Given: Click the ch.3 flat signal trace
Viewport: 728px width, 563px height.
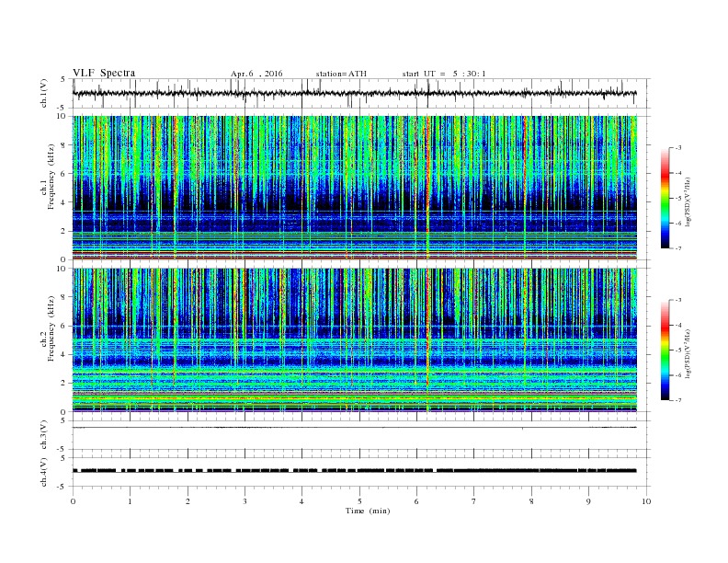Looking at the screenshot, I should coord(354,428).
